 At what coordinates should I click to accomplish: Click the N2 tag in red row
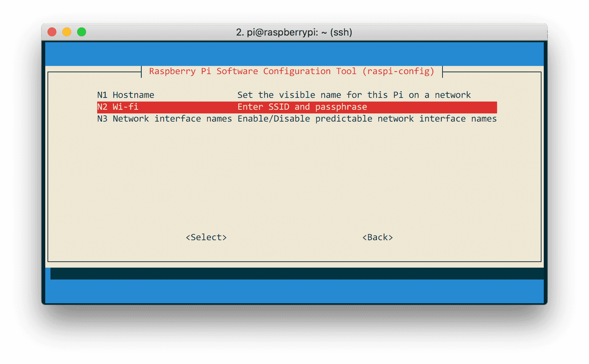click(102, 107)
